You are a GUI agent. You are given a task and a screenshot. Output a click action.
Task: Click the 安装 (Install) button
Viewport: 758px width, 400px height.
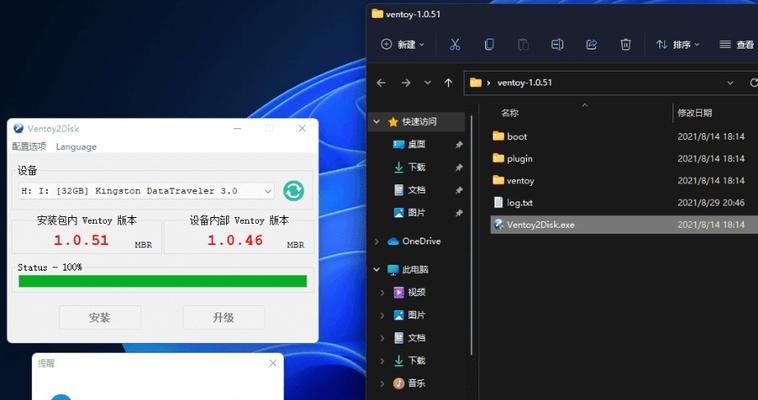click(100, 317)
